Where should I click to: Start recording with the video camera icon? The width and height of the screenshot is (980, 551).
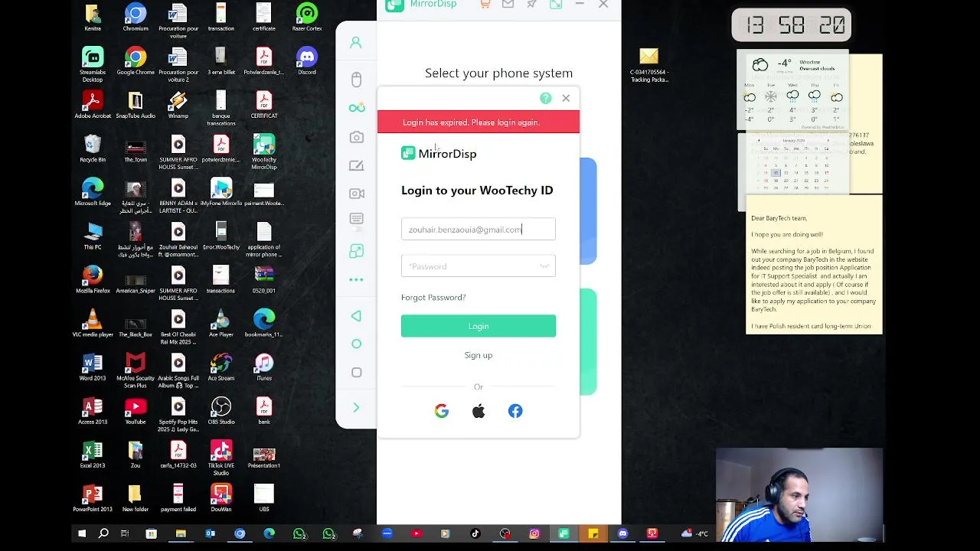[x=357, y=194]
